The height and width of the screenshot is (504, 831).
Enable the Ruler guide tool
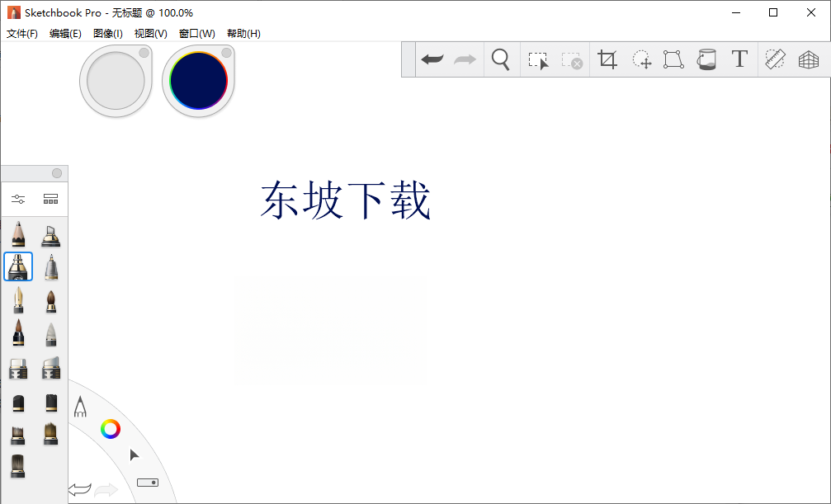776,59
